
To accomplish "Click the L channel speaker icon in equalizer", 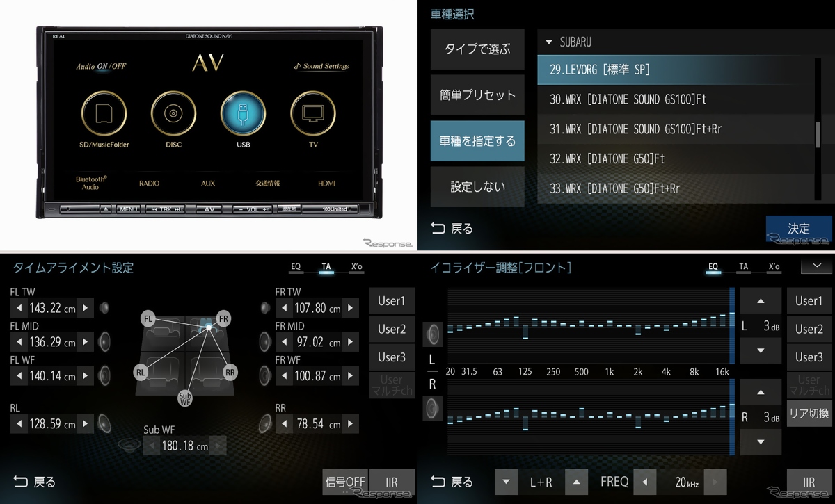I will point(432,334).
